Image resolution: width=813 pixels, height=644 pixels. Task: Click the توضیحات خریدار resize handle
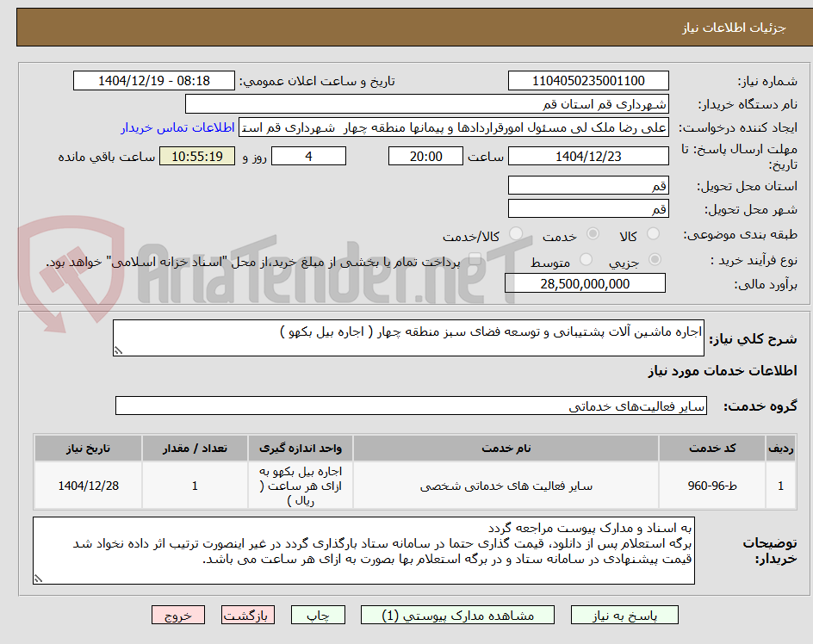39,579
